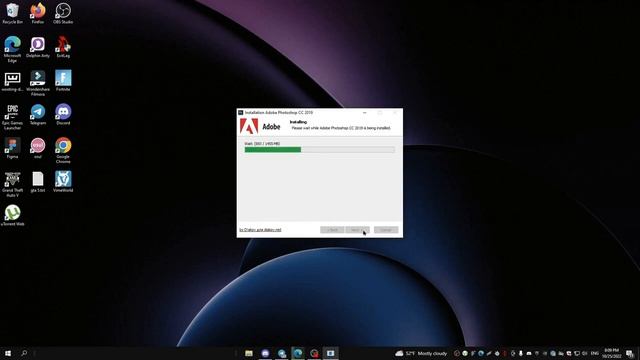Click the ENG language indicator
The image size is (640, 360).
tap(595, 353)
